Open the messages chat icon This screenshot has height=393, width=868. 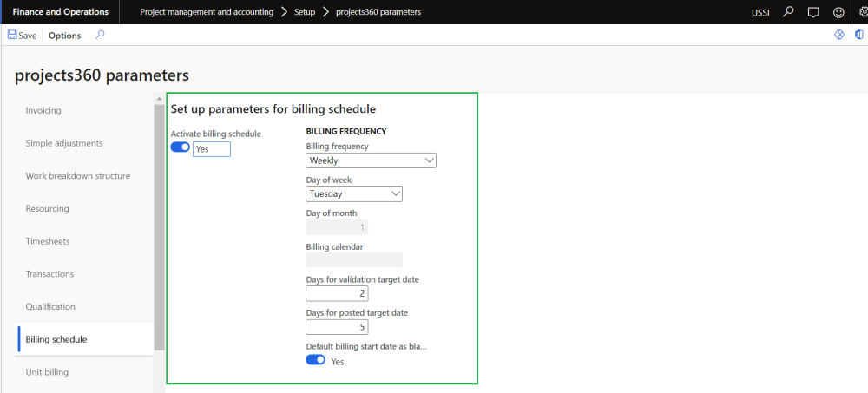click(813, 12)
